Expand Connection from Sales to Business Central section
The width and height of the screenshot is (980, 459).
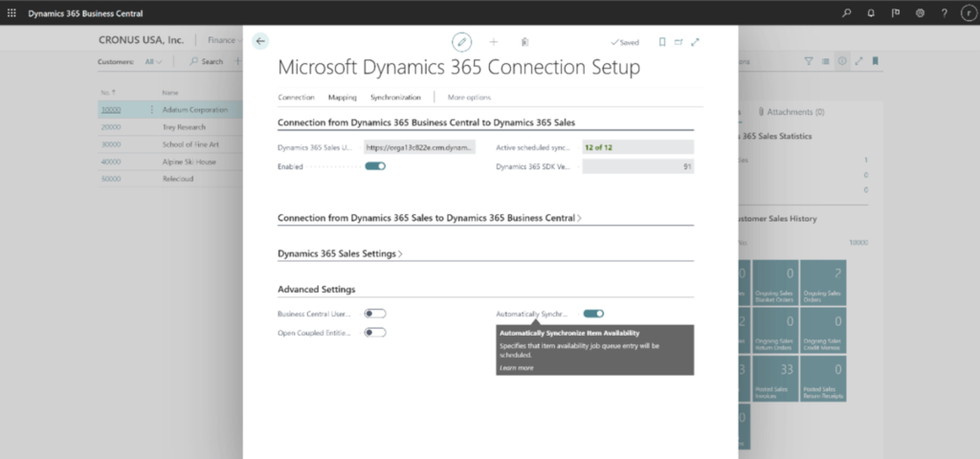tap(430, 218)
